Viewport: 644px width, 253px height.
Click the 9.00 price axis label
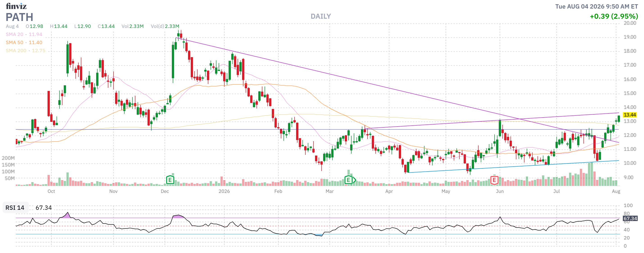coord(628,178)
